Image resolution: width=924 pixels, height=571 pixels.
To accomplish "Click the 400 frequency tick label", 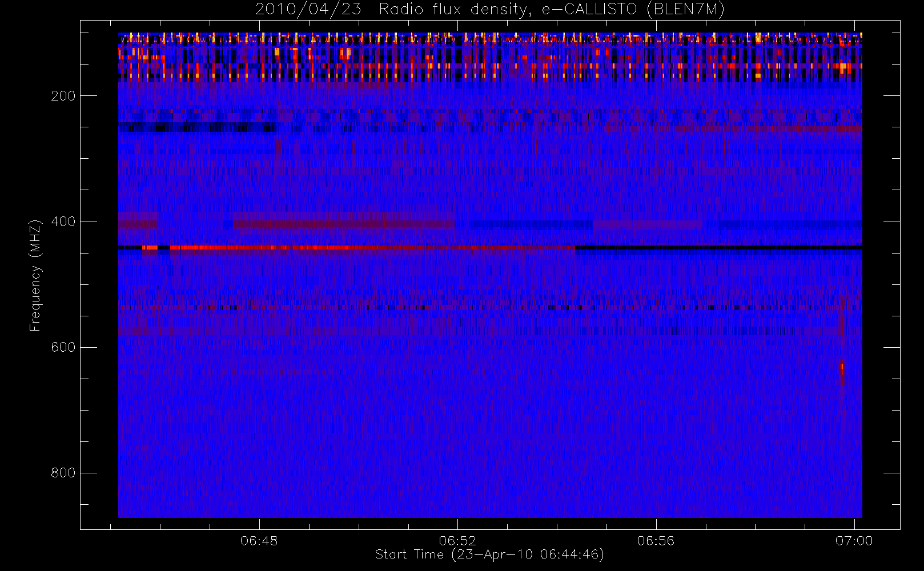I will 63,222.
